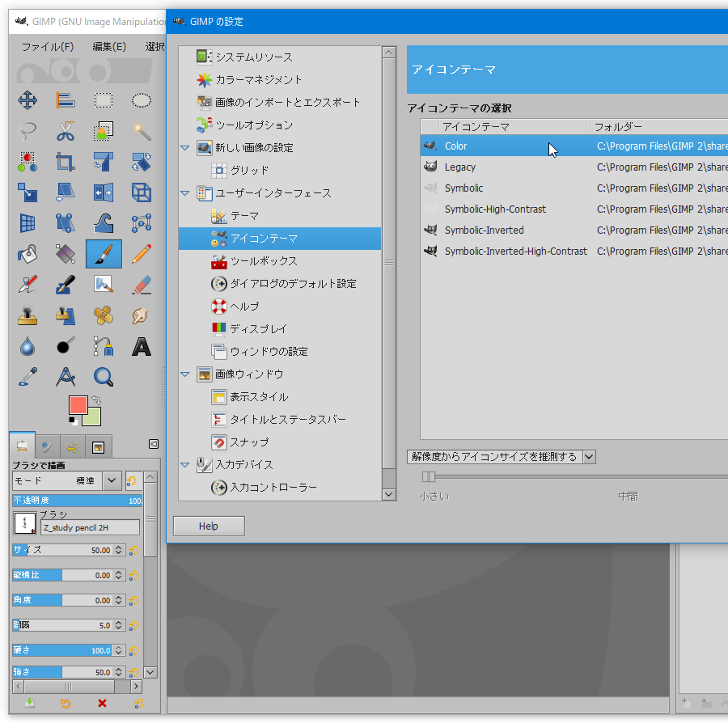
Task: Open the tool options tab configuration menu
Action: 154,444
